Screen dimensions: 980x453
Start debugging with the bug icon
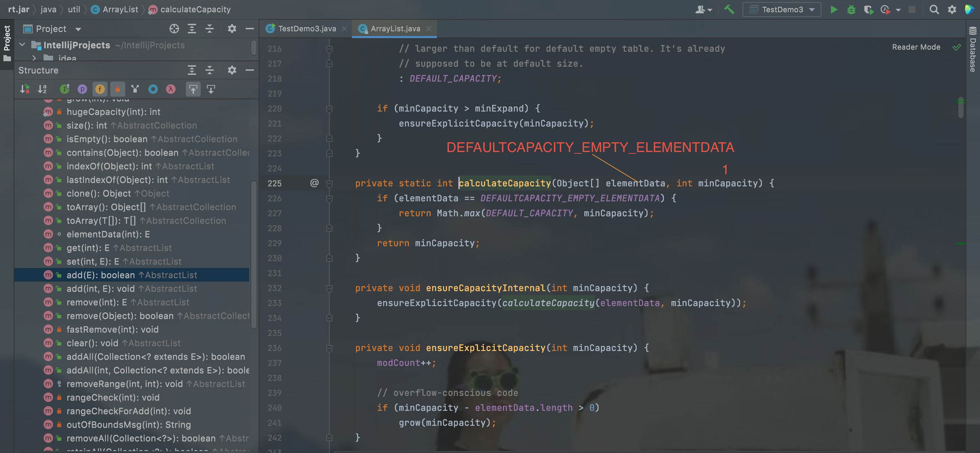tap(851, 10)
